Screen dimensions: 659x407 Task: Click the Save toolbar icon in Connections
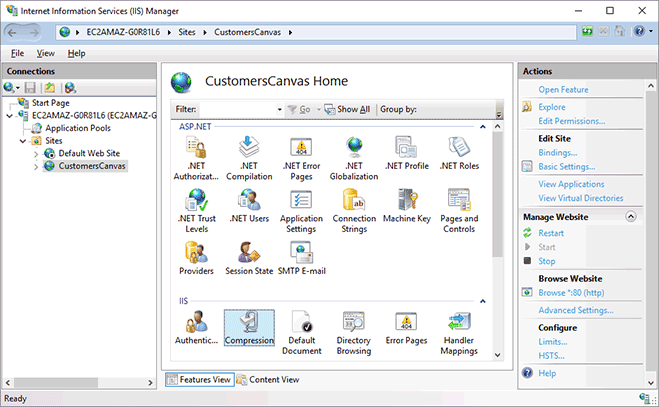click(x=30, y=87)
